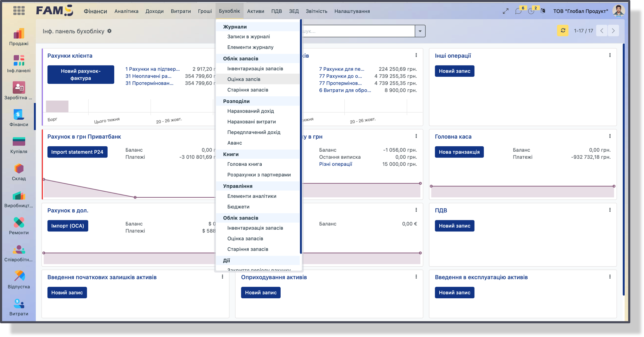Go to the next page arrow
The height and width of the screenshot is (337, 644).
pos(613,31)
